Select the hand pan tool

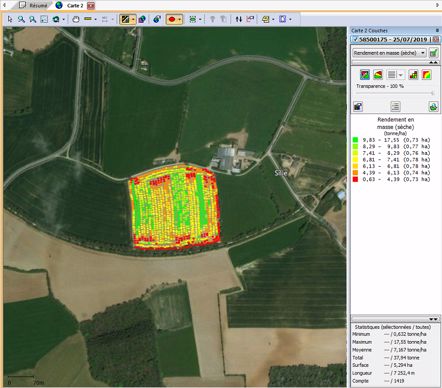click(76, 19)
